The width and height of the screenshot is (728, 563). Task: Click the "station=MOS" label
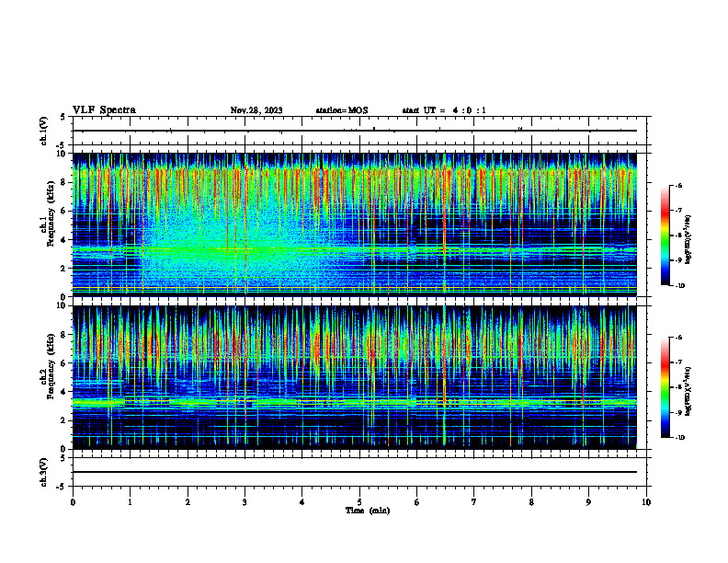click(x=342, y=110)
